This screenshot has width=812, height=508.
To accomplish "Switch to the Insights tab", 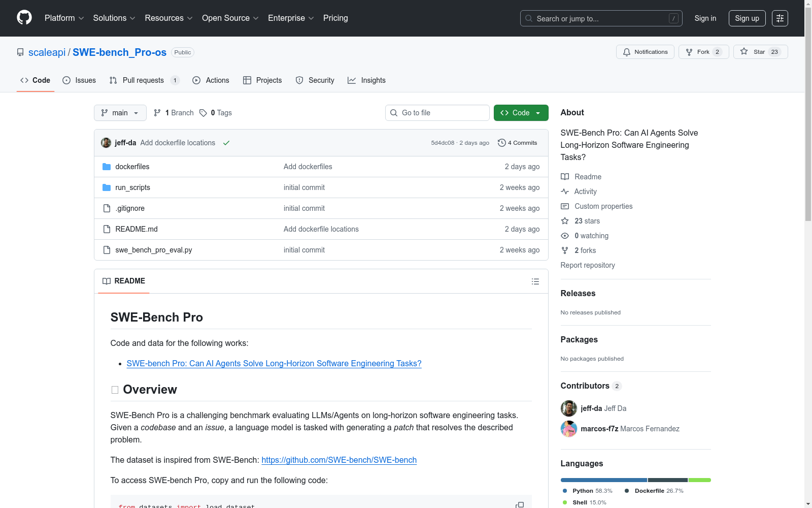I will tap(366, 80).
